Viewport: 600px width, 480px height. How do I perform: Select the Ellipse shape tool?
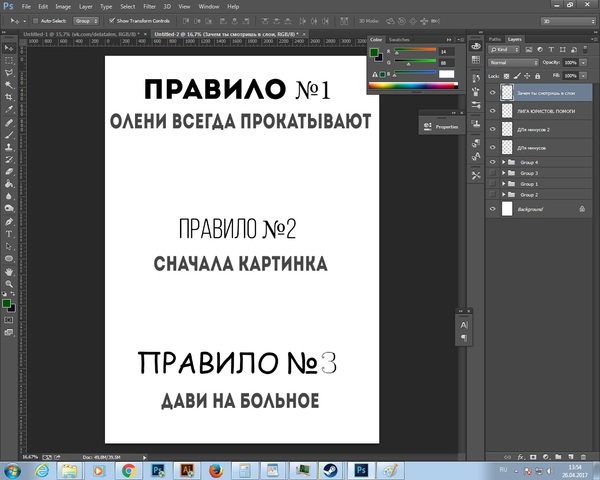click(x=8, y=258)
